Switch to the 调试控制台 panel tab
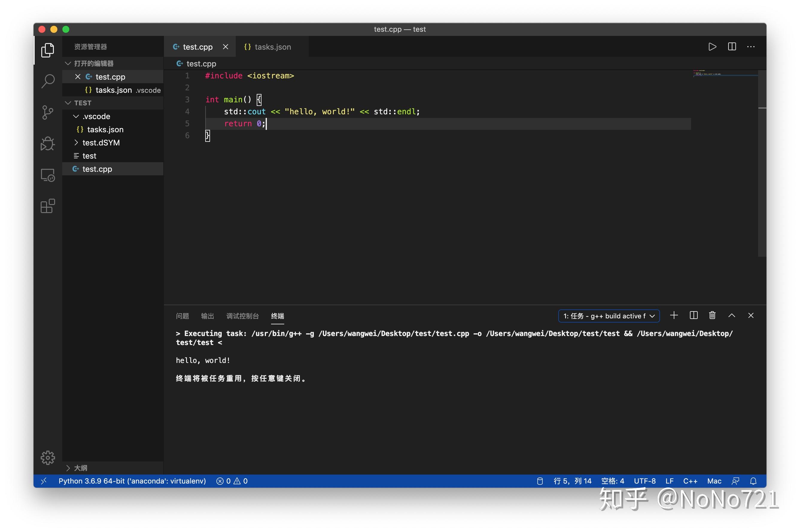 click(243, 316)
